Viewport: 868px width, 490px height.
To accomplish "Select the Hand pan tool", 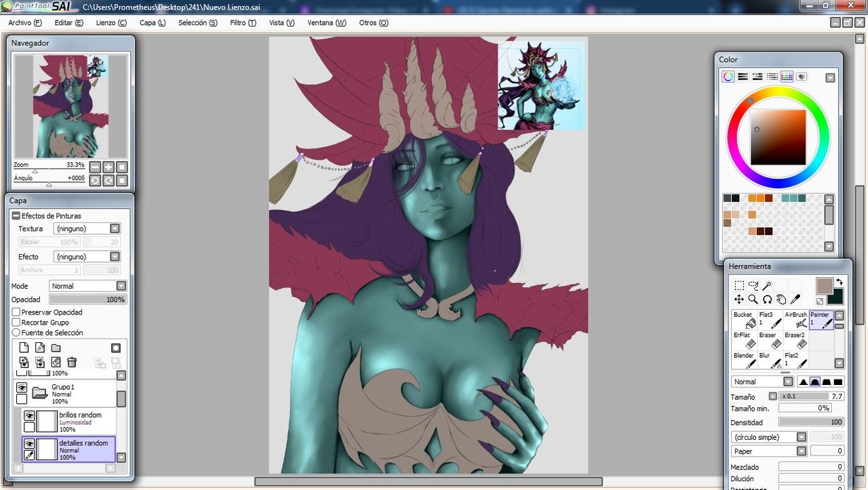I will click(x=781, y=299).
